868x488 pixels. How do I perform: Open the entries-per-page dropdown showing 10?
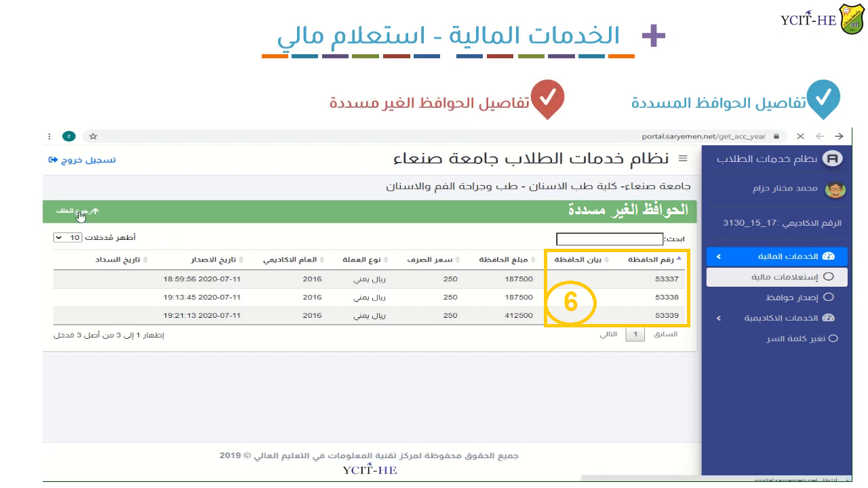tap(68, 238)
